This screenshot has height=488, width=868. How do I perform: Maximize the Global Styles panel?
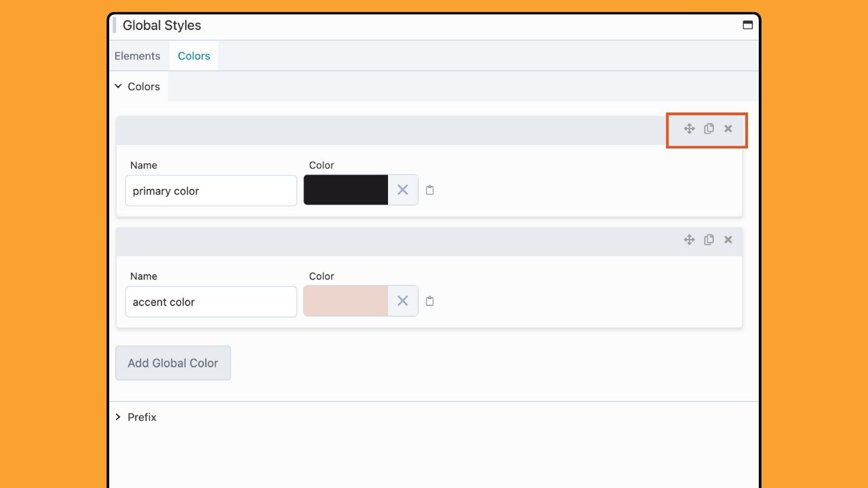point(747,26)
